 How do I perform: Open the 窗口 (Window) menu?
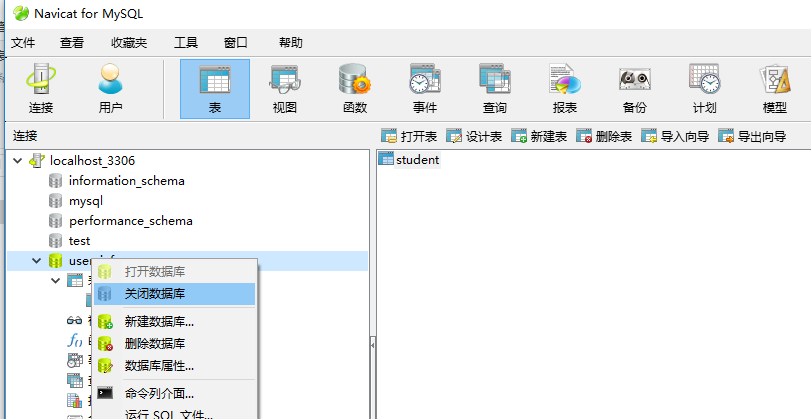tap(235, 42)
